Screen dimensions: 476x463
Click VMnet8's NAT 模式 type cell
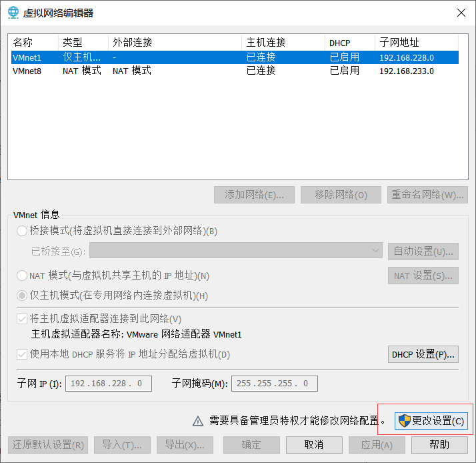point(81,71)
